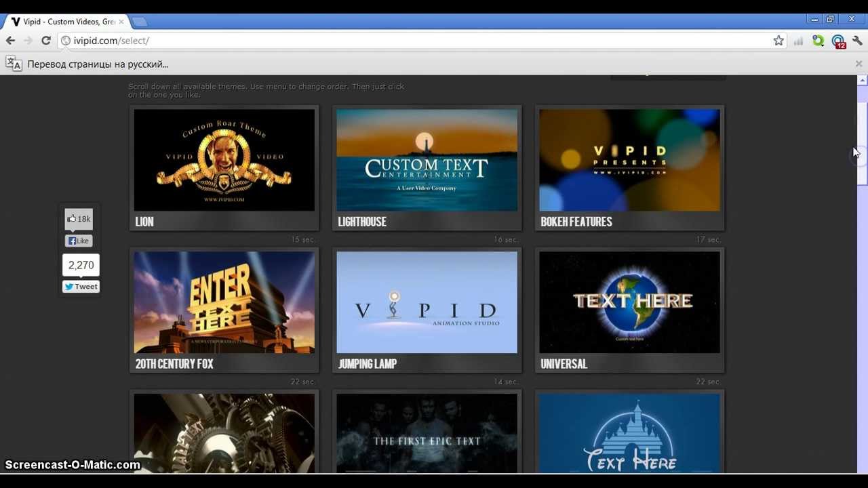
Task: Select the Universal globe theme thumbnail
Action: point(629,302)
